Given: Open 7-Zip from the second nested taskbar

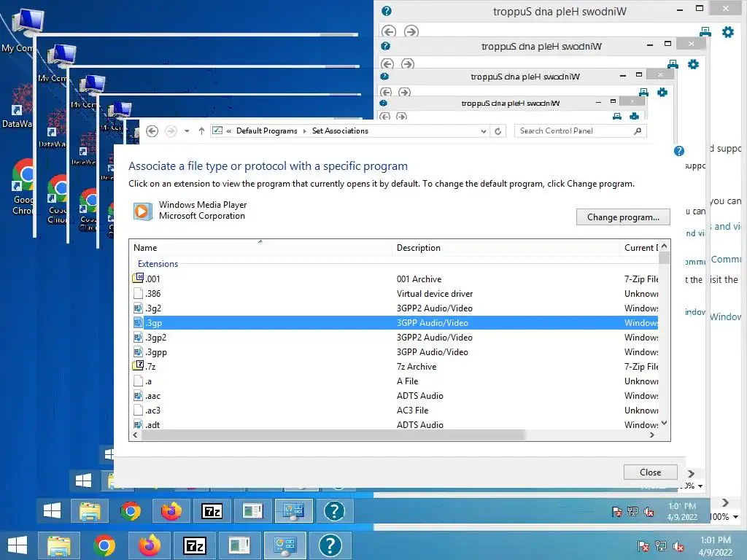Looking at the screenshot, I should 212,511.
